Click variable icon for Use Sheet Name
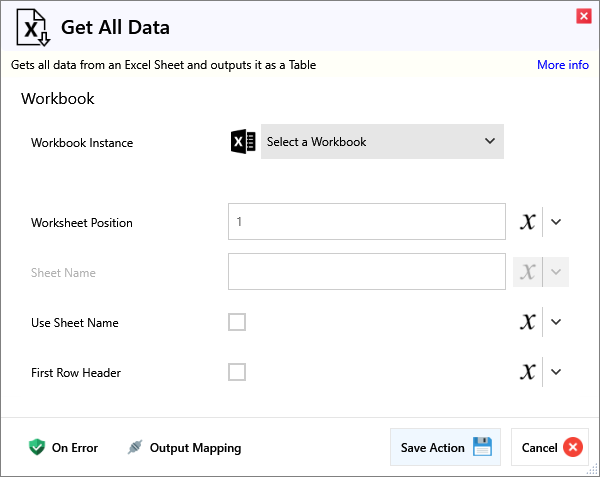This screenshot has height=477, width=600. coord(528,322)
